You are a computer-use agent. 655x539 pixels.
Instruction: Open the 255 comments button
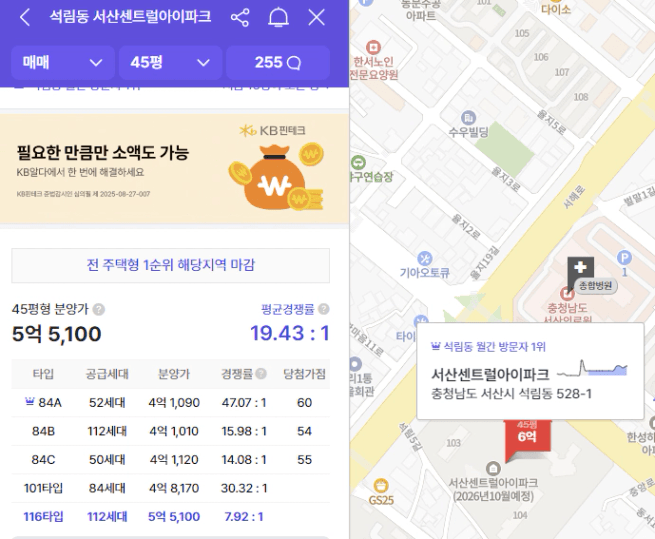(x=277, y=63)
